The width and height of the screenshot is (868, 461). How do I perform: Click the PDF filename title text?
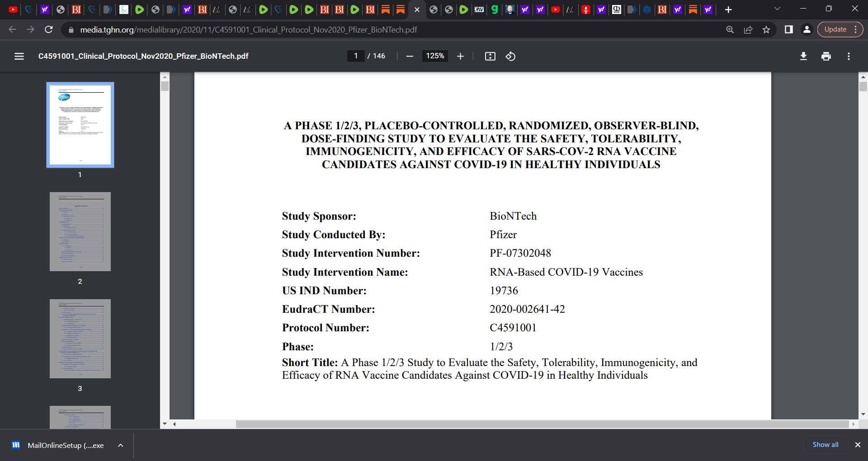(143, 56)
